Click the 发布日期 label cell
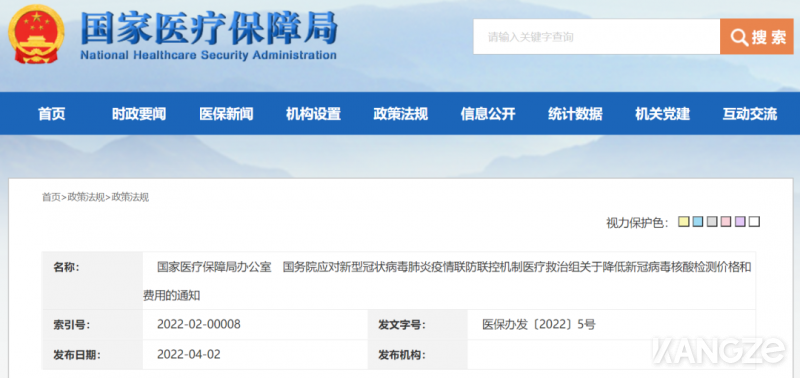The height and width of the screenshot is (378, 800). [92, 355]
